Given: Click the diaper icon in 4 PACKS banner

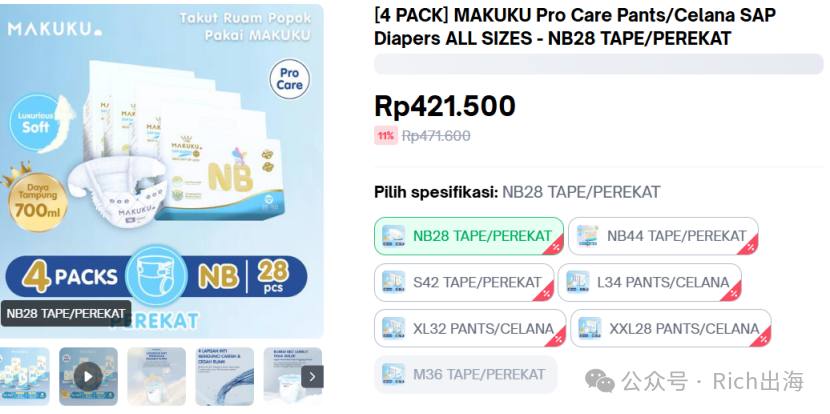Looking at the screenshot, I should click(x=156, y=276).
